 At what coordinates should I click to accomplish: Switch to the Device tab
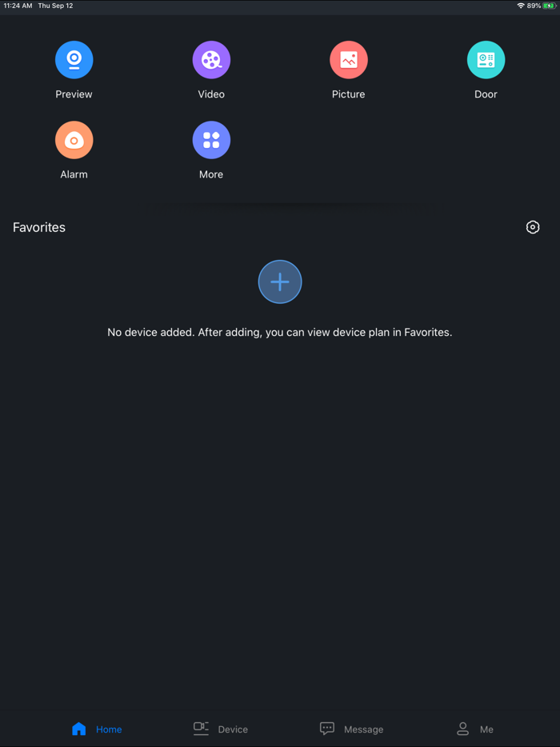click(x=221, y=729)
